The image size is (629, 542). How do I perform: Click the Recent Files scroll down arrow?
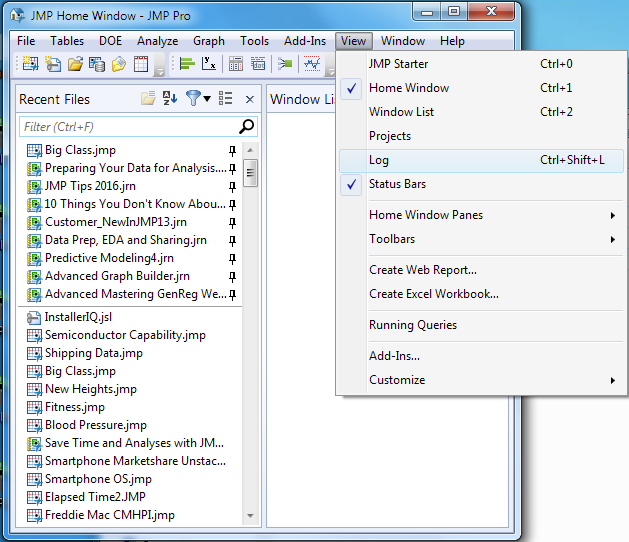coord(250,516)
